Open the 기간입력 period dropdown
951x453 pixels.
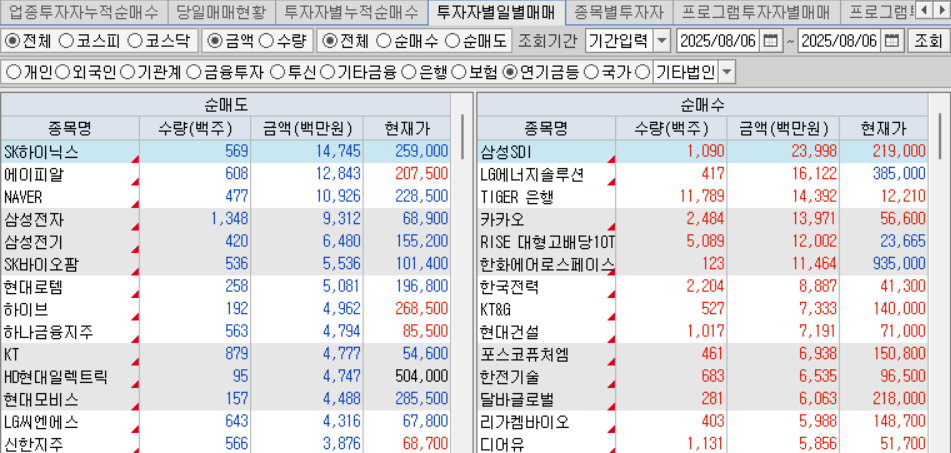(662, 41)
